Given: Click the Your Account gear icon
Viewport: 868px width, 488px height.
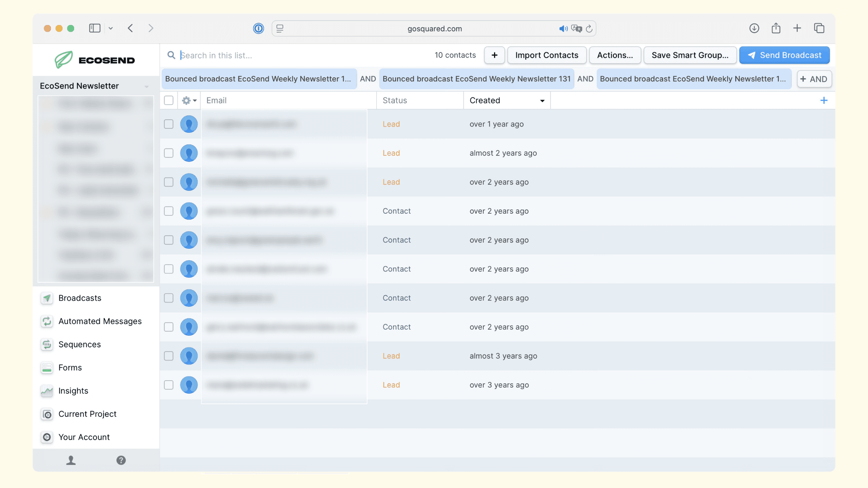Looking at the screenshot, I should (47, 437).
